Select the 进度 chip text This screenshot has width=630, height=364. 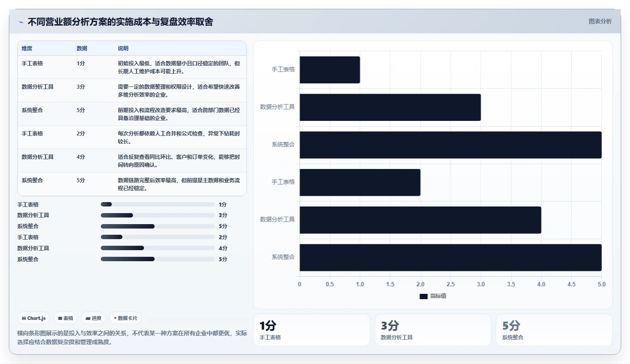pyautogui.click(x=96, y=318)
